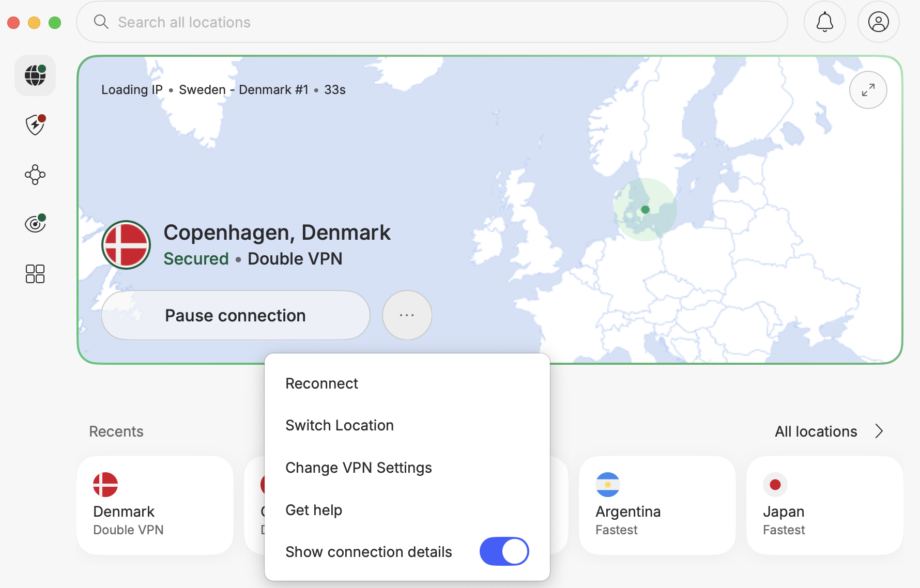Click the search magnifier icon
Viewport: 920px width, 588px height.
(101, 22)
